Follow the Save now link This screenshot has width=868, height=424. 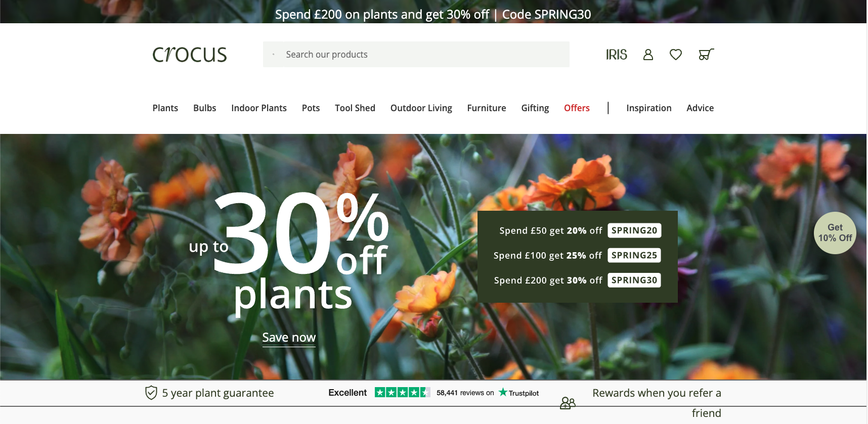[x=289, y=338]
